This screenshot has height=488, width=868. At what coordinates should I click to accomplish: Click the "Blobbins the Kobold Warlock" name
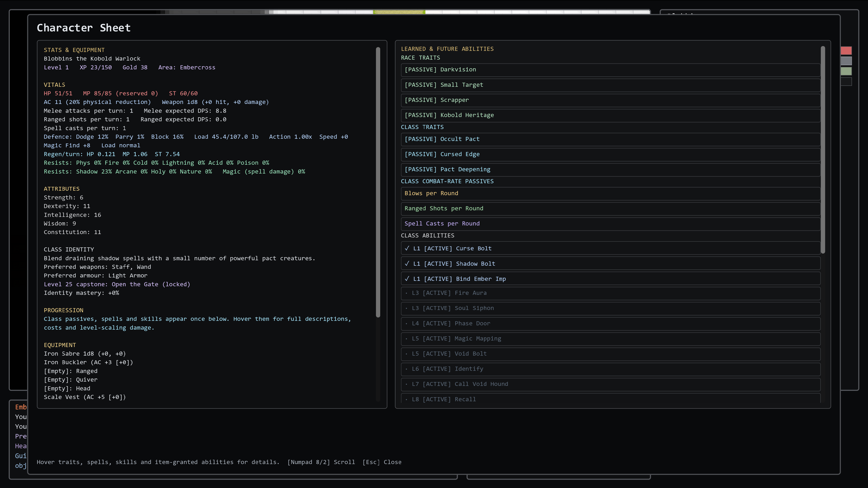tap(92, 59)
